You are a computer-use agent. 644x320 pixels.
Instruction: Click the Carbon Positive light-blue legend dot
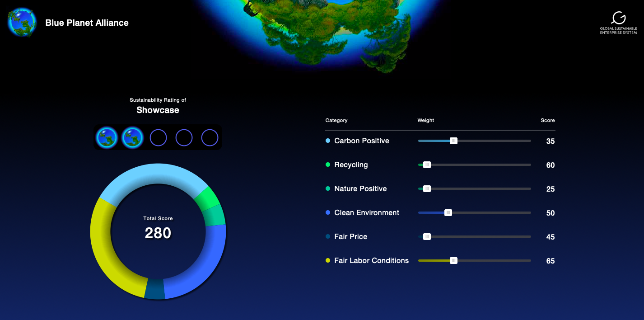coord(328,141)
